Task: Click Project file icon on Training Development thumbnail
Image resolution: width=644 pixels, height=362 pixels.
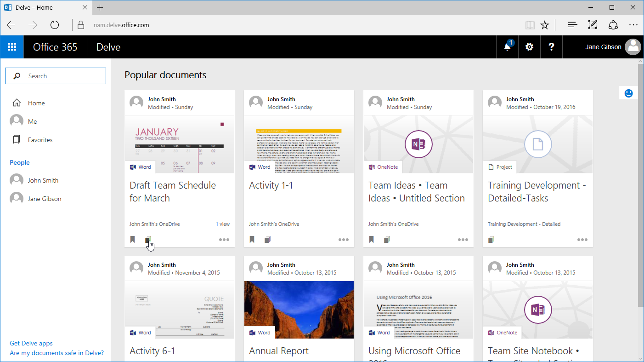Action: [538, 144]
